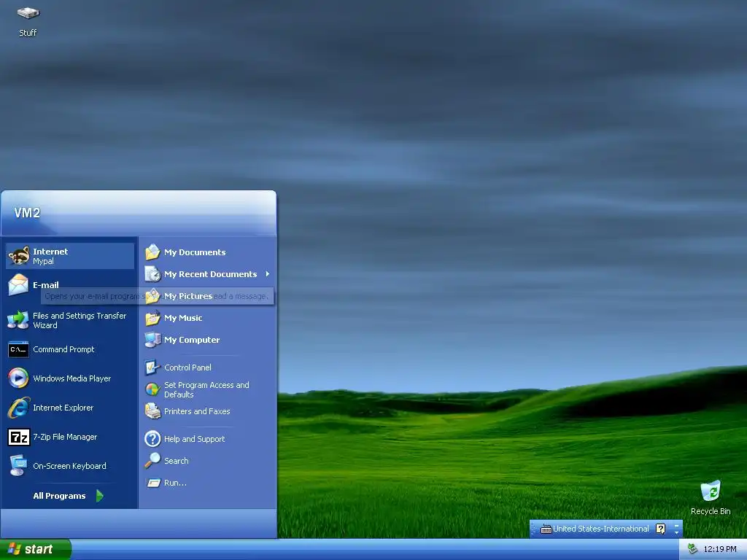Click Control Panel text
Screen dimensions: 747x560
tap(187, 367)
